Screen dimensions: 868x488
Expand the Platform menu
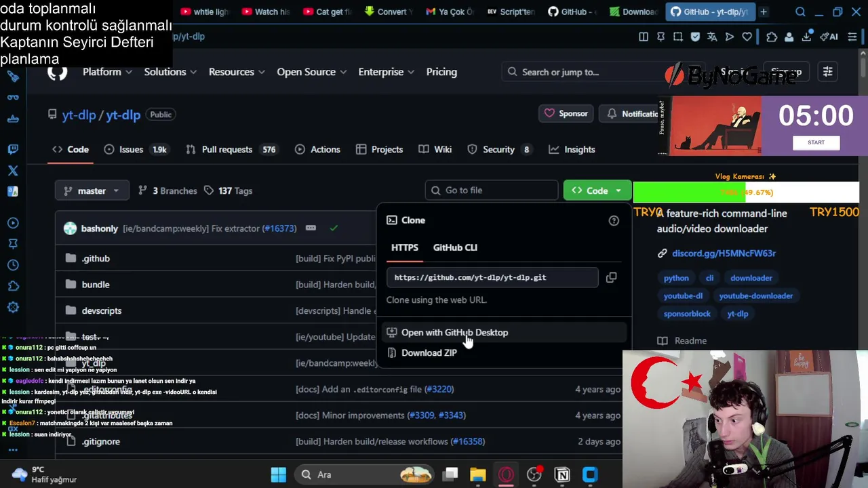pyautogui.click(x=107, y=72)
